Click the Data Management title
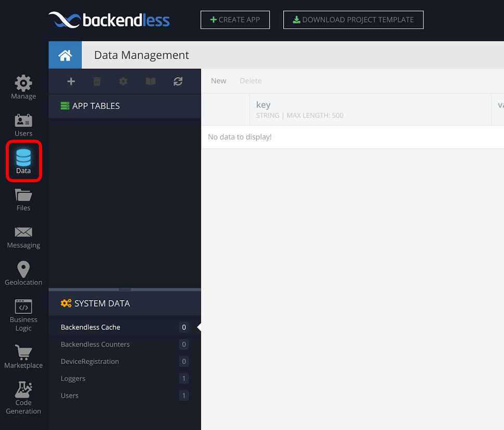Viewport: 504px width, 430px height. (x=142, y=55)
